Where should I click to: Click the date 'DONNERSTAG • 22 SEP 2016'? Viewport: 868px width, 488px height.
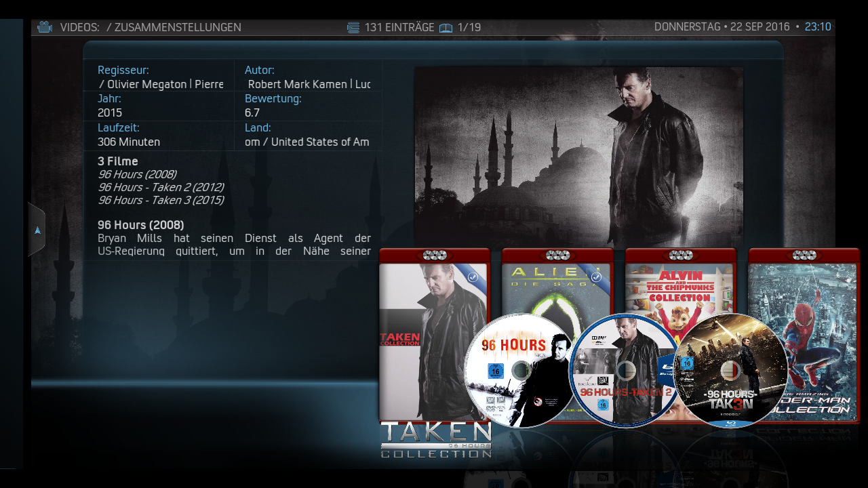point(722,27)
